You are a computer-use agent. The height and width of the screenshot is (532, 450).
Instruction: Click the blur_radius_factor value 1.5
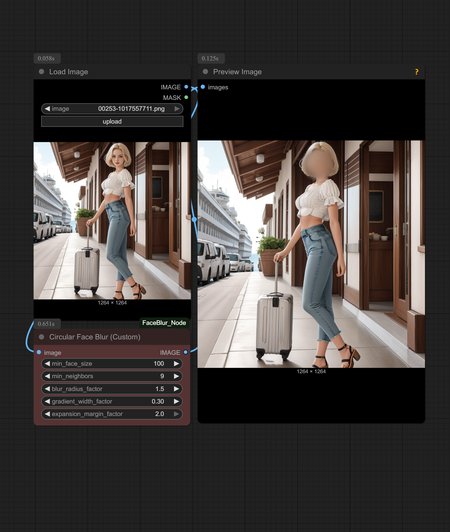tap(160, 389)
